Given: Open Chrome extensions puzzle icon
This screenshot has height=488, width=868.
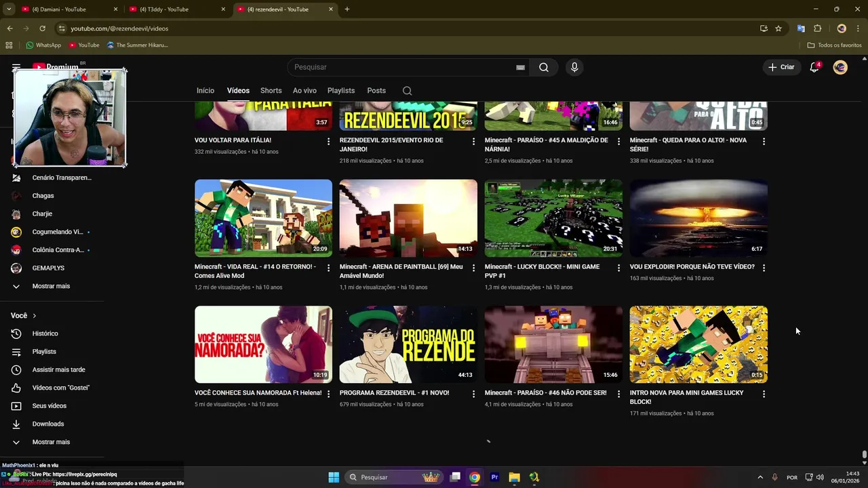Looking at the screenshot, I should click(817, 28).
